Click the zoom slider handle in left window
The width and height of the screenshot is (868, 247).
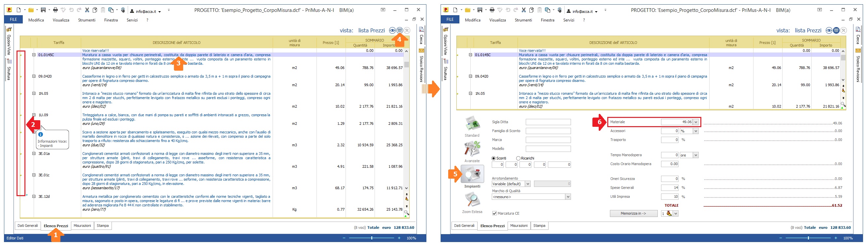[x=372, y=238]
